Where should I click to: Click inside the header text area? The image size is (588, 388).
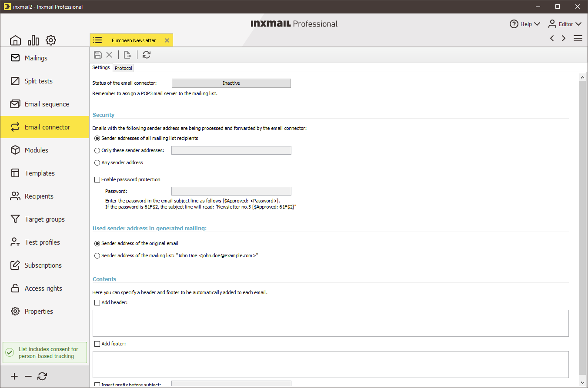[331, 323]
